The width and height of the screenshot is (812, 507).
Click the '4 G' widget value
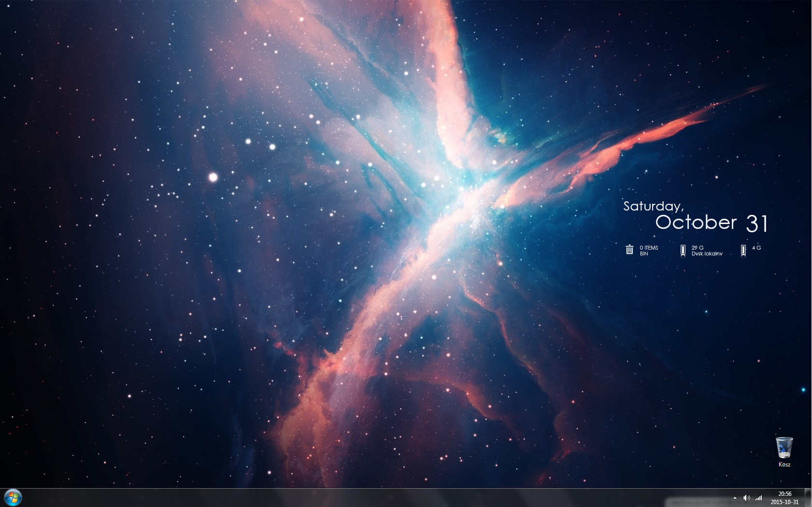[756, 248]
